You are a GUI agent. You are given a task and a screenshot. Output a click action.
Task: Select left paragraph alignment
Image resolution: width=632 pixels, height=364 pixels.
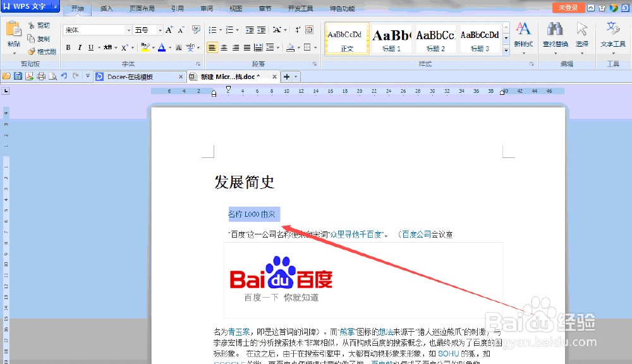click(x=212, y=47)
